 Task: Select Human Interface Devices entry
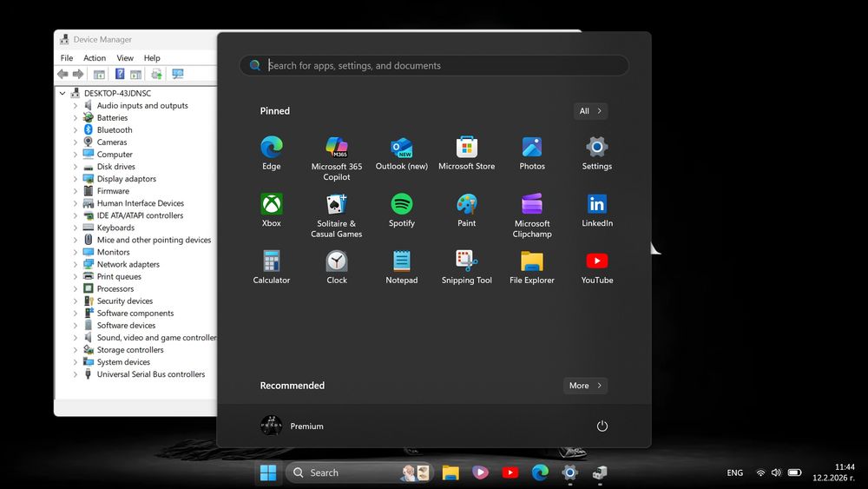coord(140,203)
